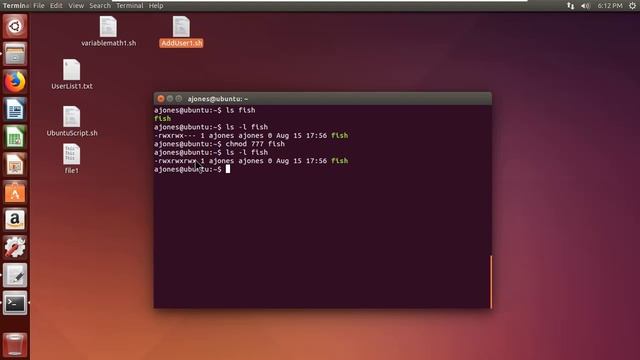Open the File menu

click(x=39, y=6)
